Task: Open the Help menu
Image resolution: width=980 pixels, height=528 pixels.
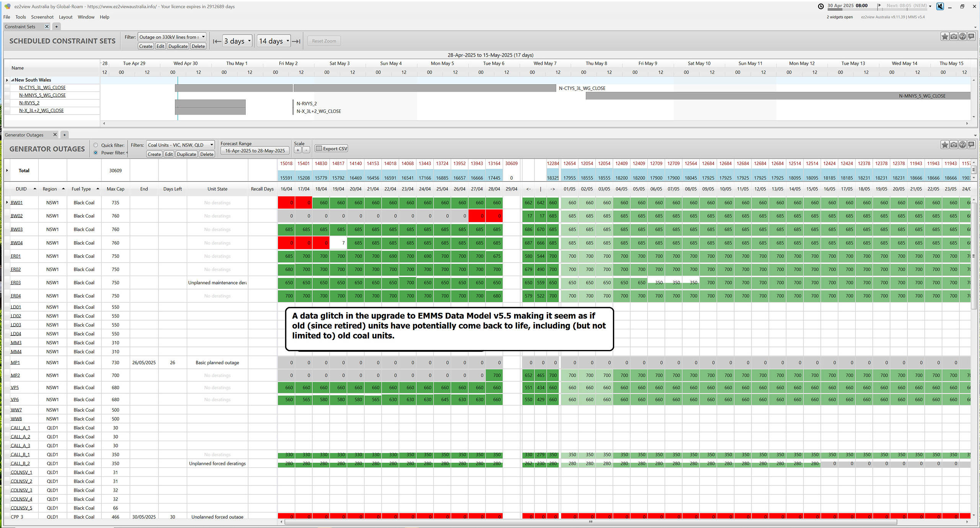Action: point(105,17)
